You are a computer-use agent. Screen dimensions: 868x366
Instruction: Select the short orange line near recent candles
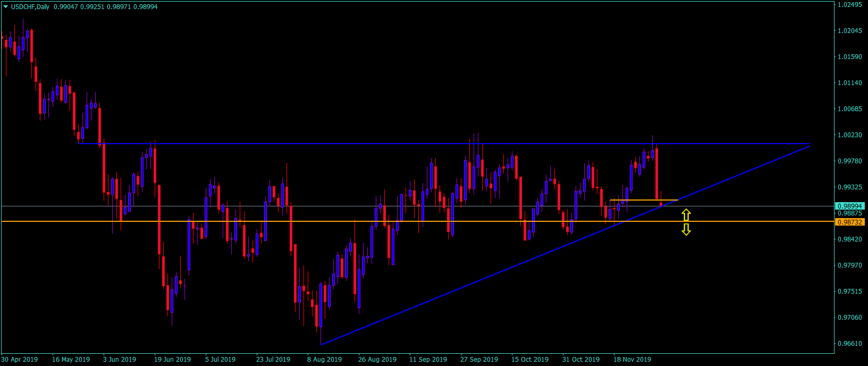[x=644, y=200]
